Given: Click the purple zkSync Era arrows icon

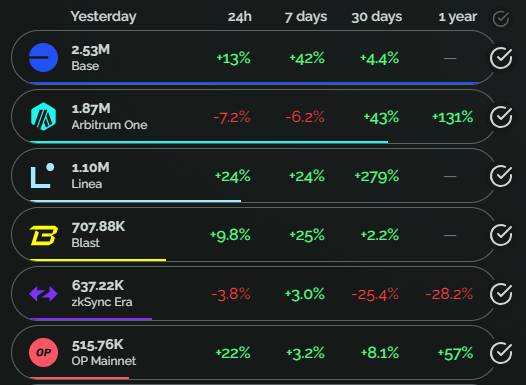Looking at the screenshot, I should tap(43, 294).
